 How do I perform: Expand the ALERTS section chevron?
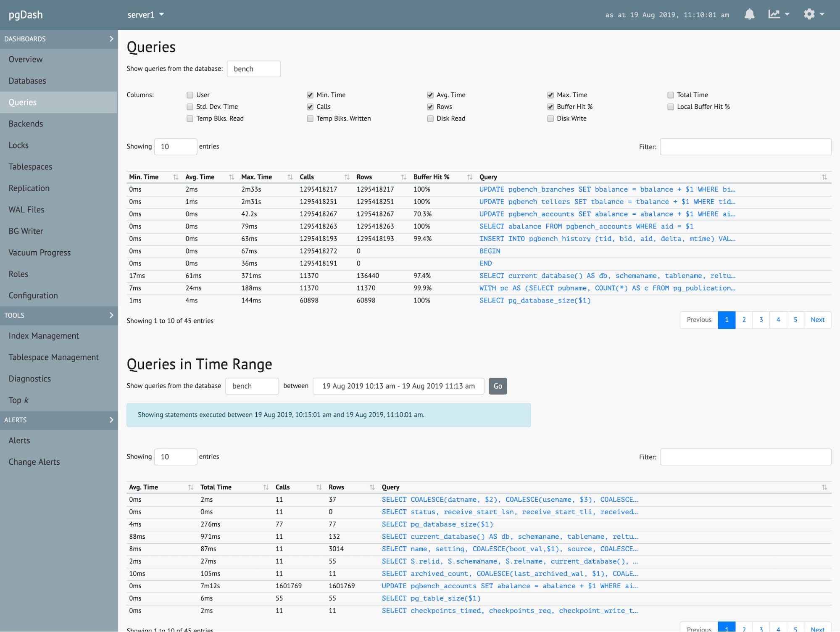[111, 419]
